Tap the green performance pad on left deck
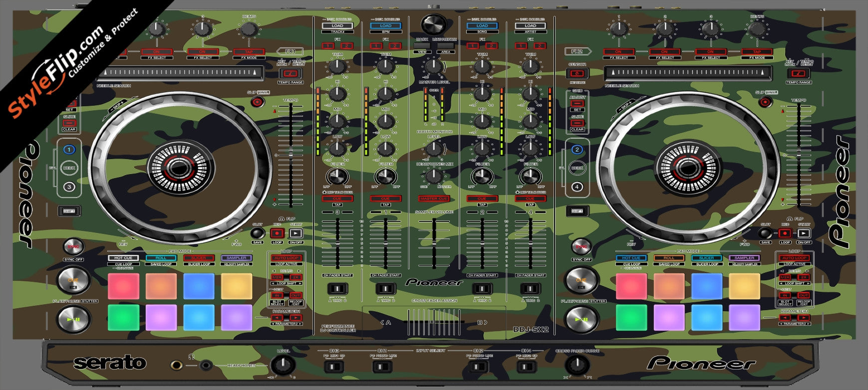868x390 pixels. coord(123,318)
